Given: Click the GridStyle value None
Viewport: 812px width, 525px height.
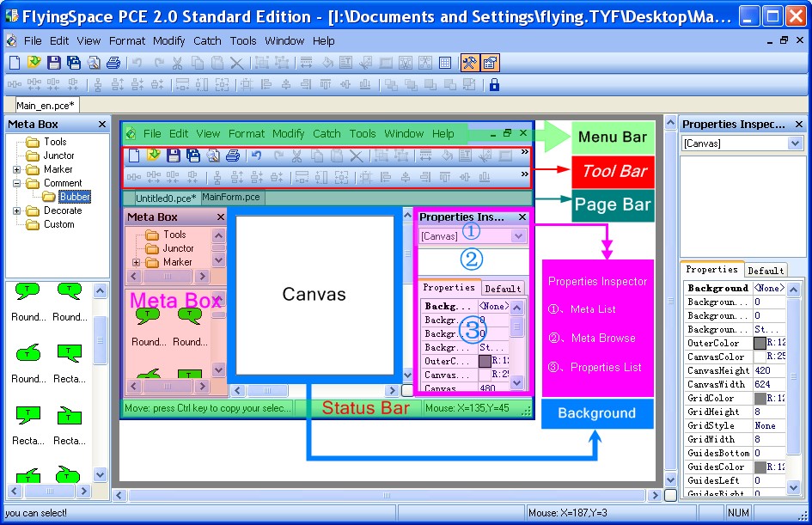Looking at the screenshot, I should click(x=765, y=425).
